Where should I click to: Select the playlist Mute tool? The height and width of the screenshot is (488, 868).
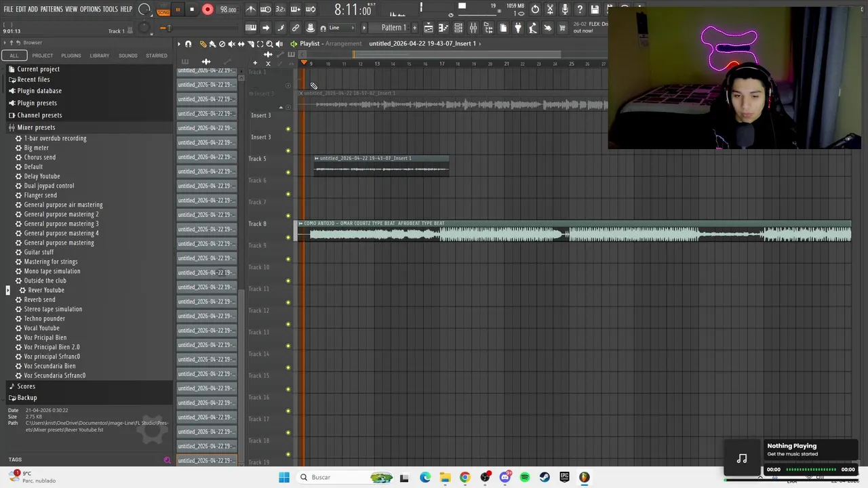231,43
